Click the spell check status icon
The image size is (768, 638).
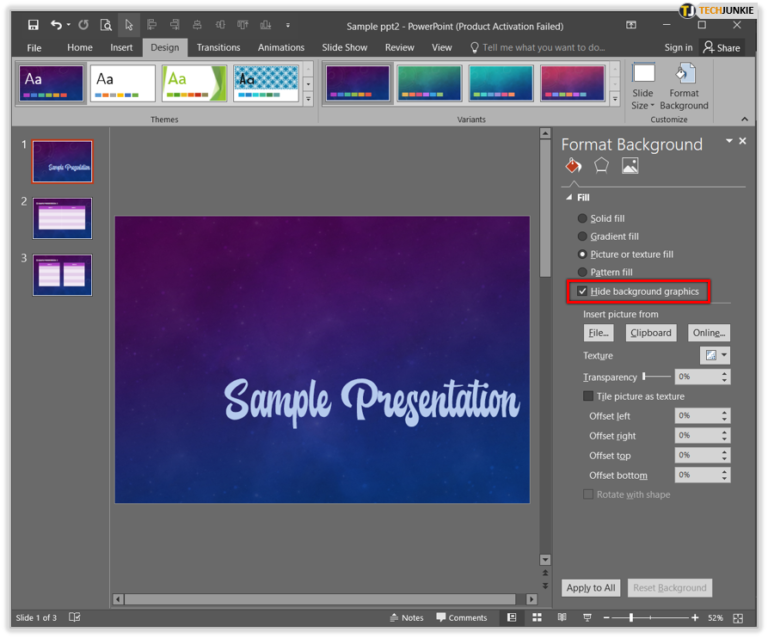(x=74, y=617)
